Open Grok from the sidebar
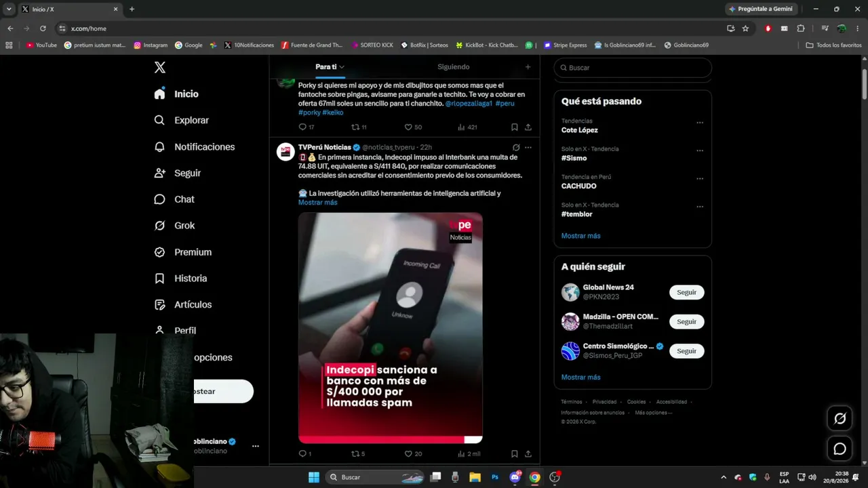 click(x=174, y=226)
